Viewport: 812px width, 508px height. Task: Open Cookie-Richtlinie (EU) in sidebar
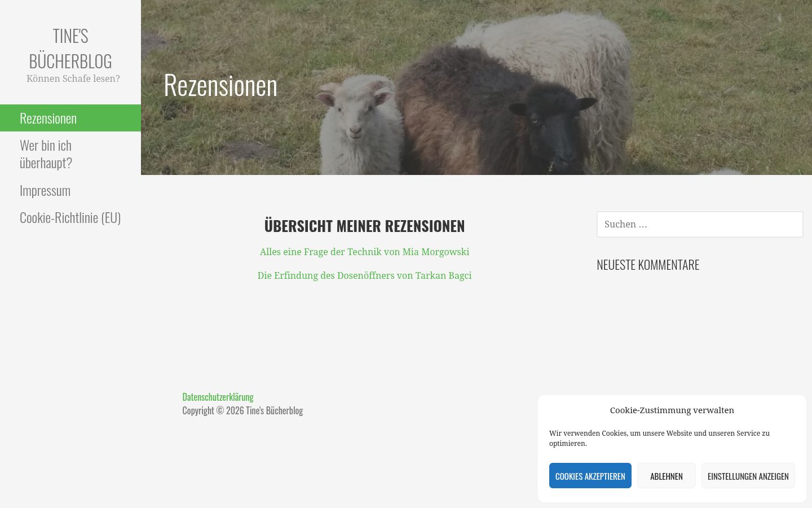pos(70,217)
